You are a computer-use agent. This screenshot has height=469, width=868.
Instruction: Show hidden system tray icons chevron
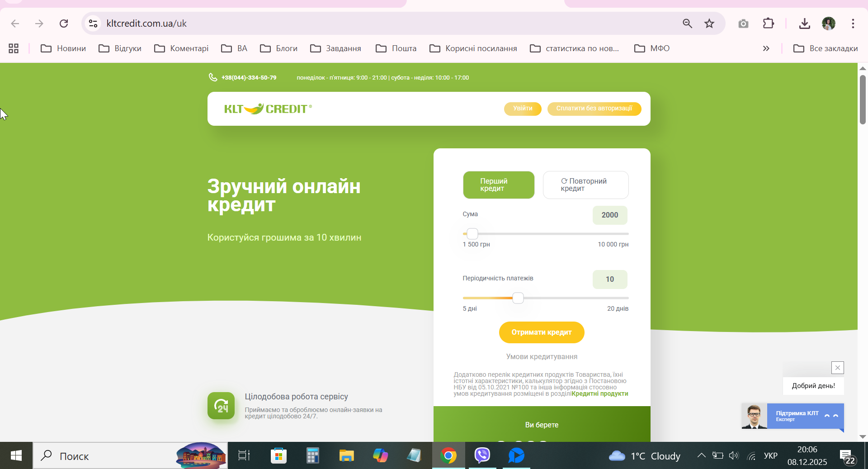coord(701,455)
